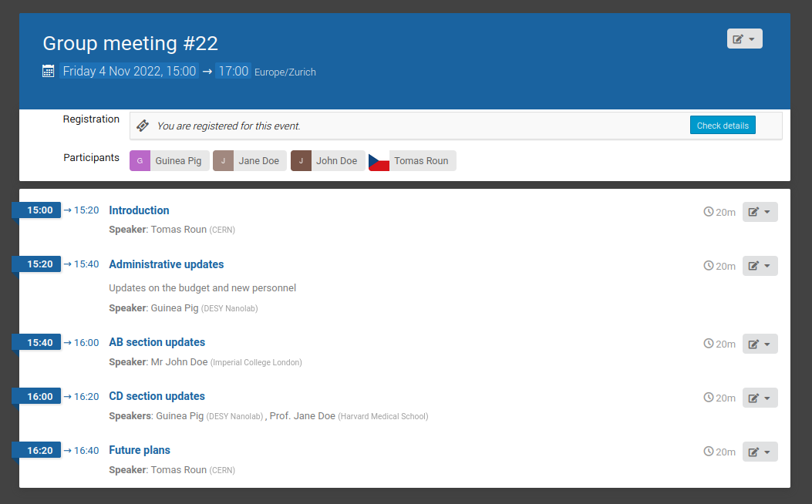
Task: Click the 15:00 start time badge
Action: (x=36, y=210)
